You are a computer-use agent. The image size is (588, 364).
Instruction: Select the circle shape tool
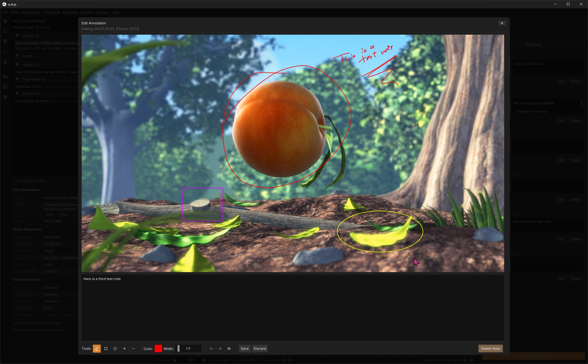click(115, 348)
